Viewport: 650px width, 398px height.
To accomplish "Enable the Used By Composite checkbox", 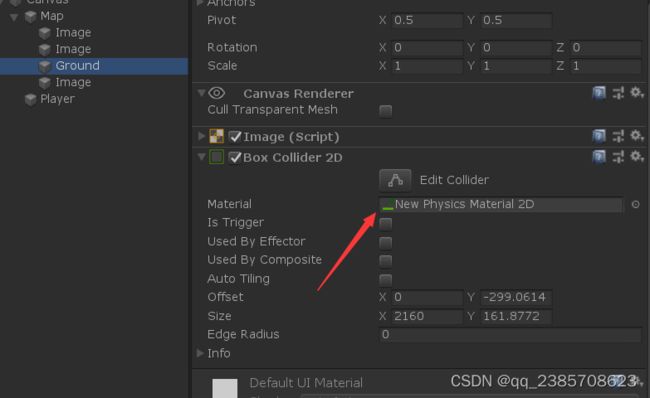I will pos(386,261).
